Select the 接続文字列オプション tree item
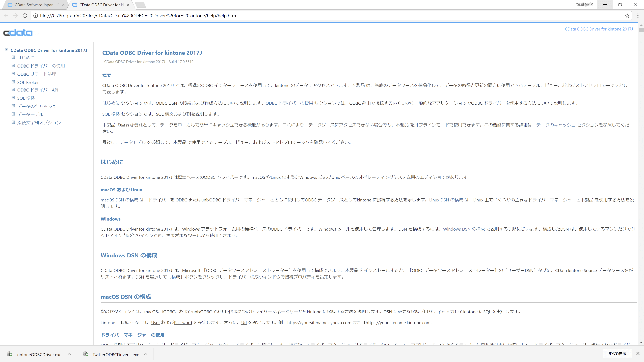This screenshot has height=362, width=644. click(x=39, y=123)
